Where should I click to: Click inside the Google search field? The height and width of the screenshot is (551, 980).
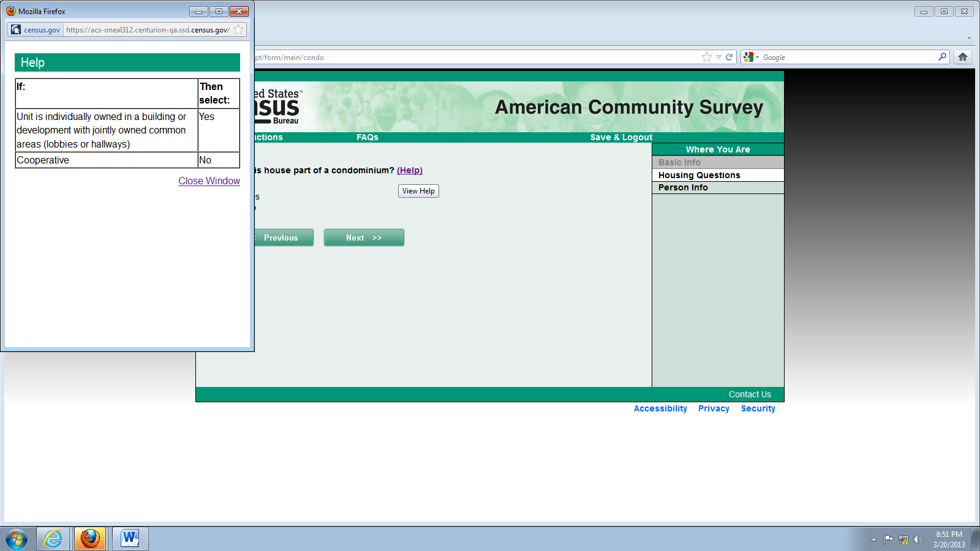(848, 57)
